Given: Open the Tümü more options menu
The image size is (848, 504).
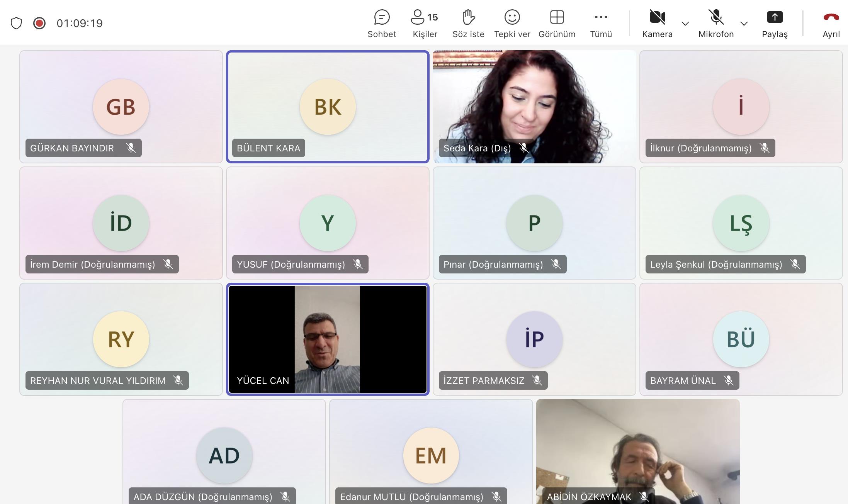Looking at the screenshot, I should [x=601, y=23].
